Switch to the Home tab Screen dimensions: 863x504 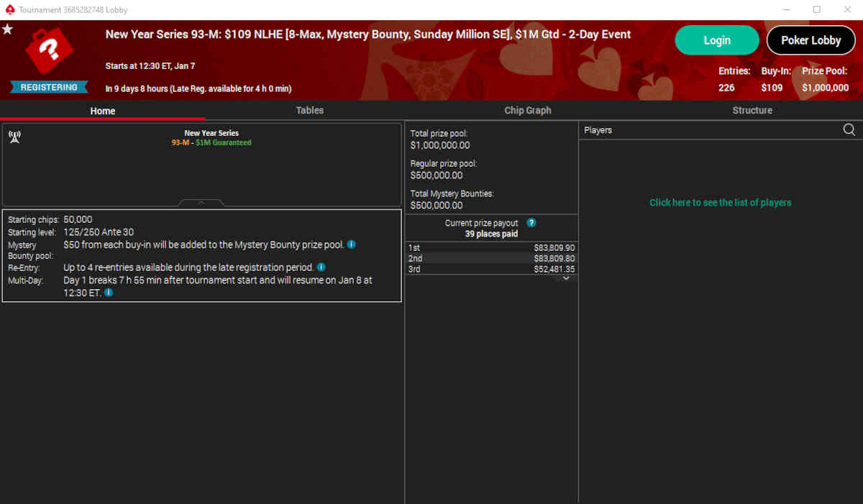(x=103, y=111)
